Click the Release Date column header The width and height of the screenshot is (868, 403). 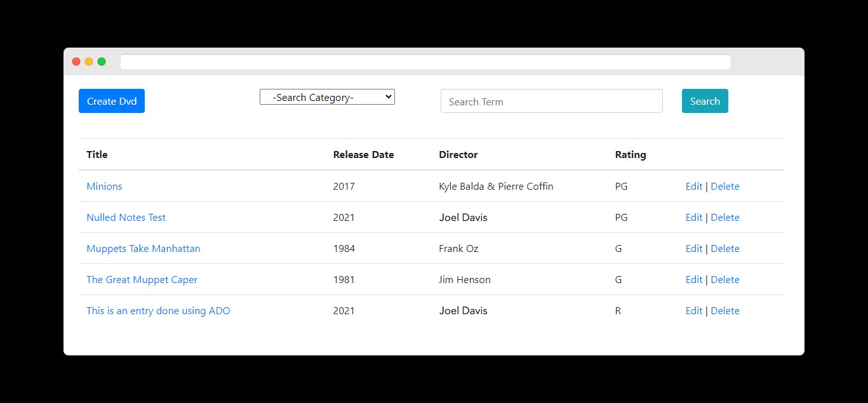[363, 154]
